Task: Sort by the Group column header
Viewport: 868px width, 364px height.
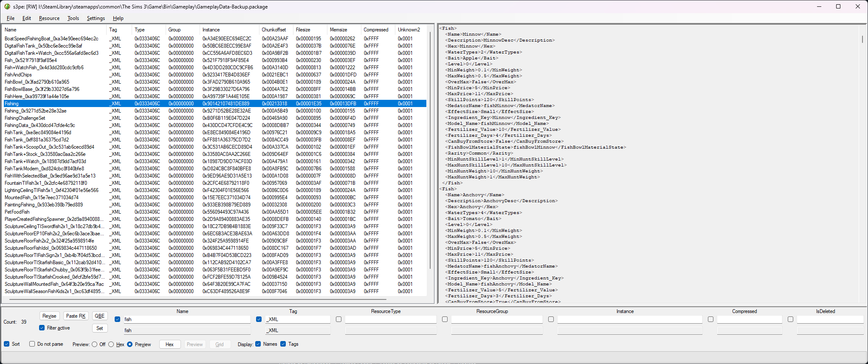Action: point(183,30)
